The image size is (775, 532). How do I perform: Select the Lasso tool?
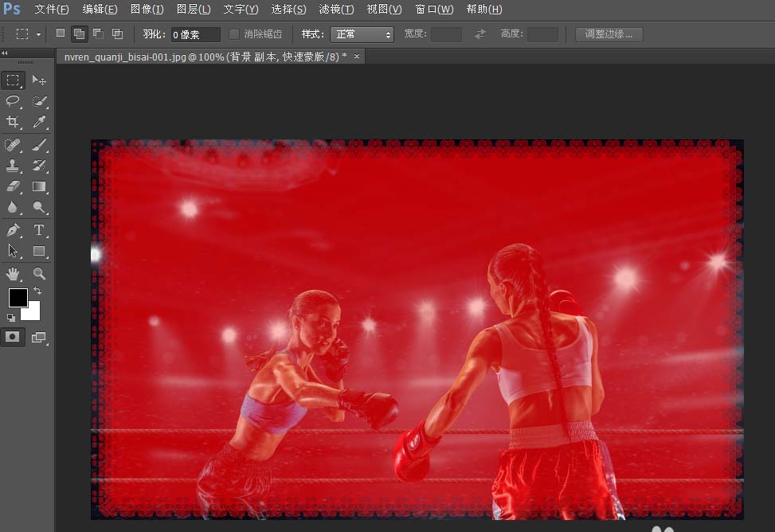[x=13, y=101]
